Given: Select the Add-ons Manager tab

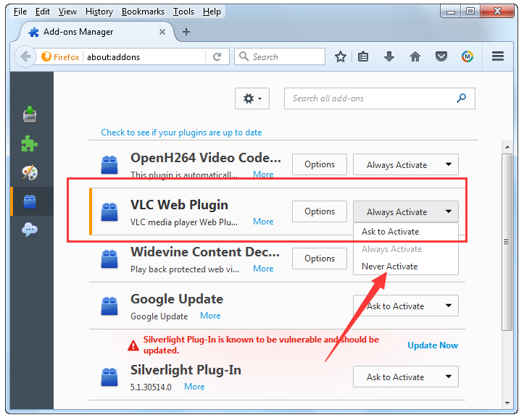Looking at the screenshot, I should pos(97,32).
